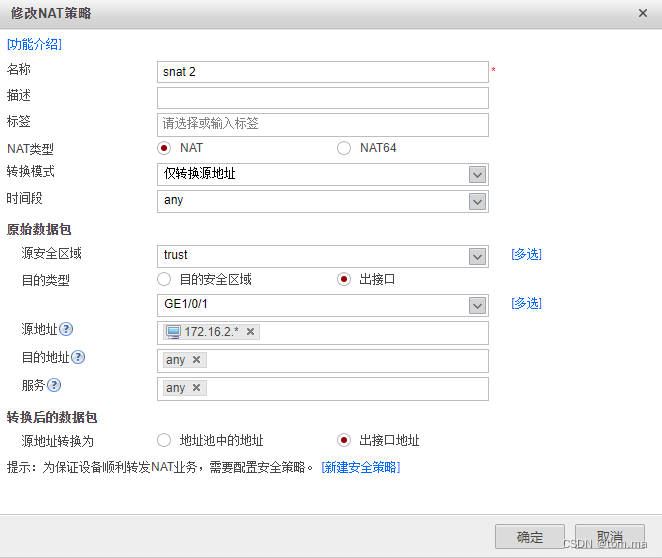Viewport: 662px width, 558px height.
Task: Expand 源安全区域 trust dropdown arrow
Action: (477, 256)
